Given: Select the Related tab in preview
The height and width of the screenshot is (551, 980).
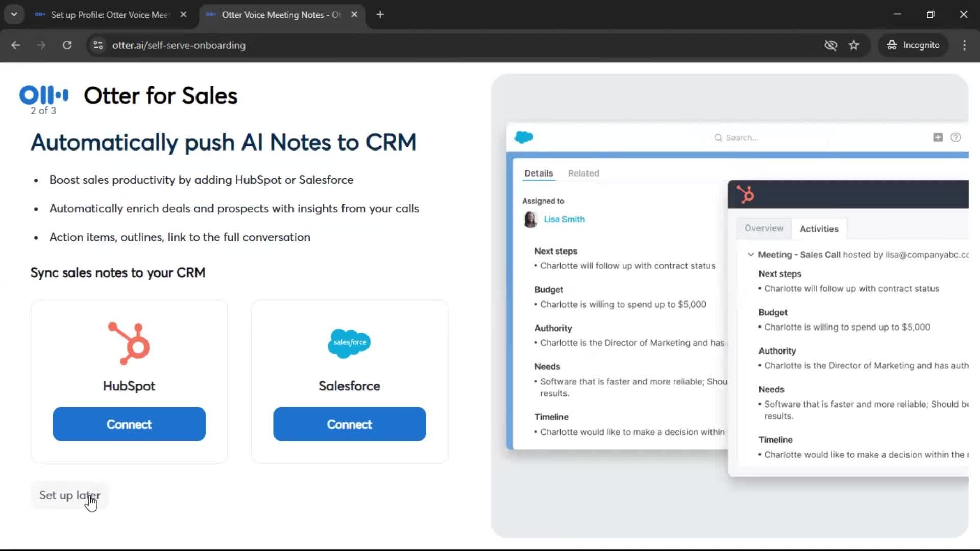Looking at the screenshot, I should click(583, 173).
